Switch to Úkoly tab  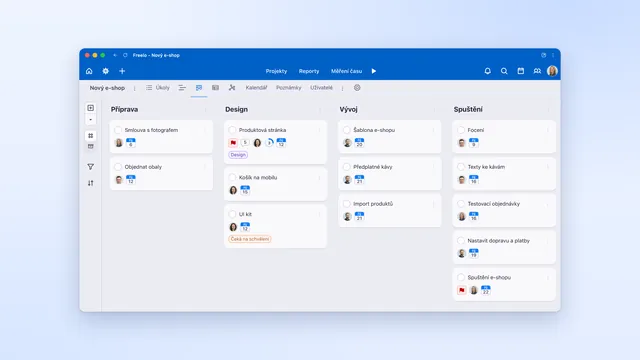coord(158,88)
